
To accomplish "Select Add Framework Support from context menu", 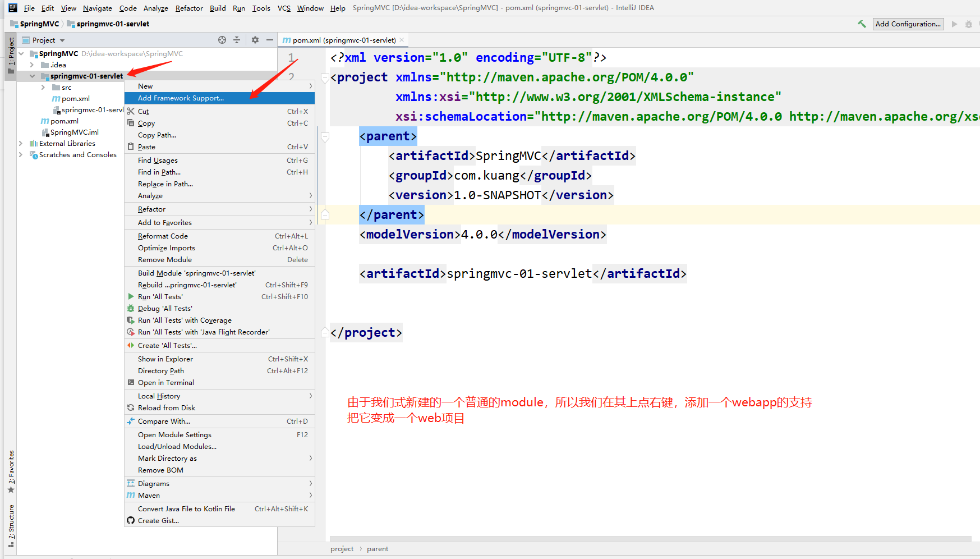I will [181, 98].
